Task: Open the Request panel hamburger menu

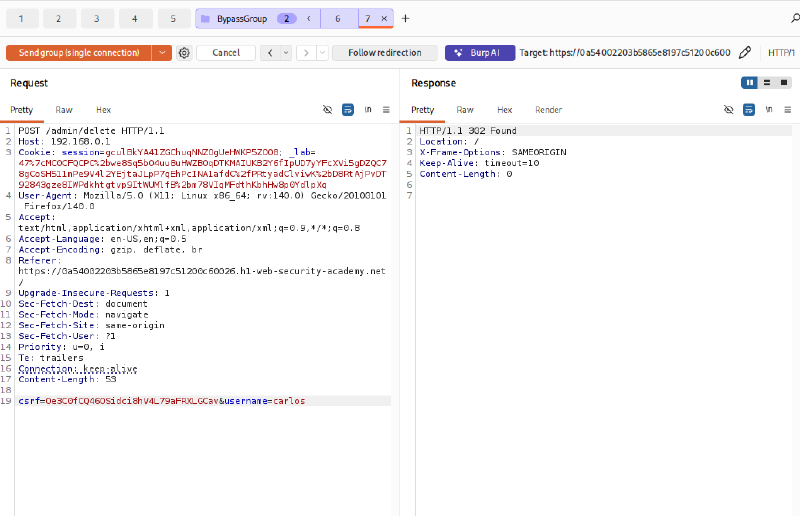Action: [386, 110]
